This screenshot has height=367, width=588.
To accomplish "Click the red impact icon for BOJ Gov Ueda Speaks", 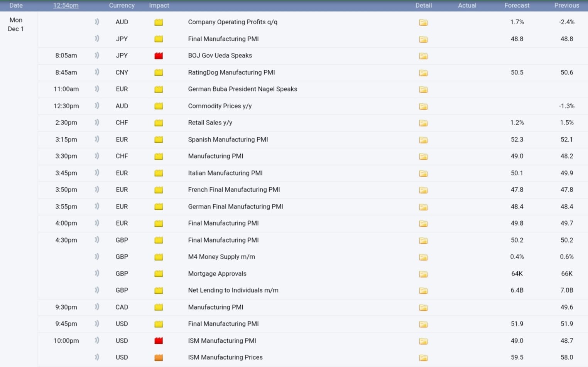I will [x=159, y=56].
